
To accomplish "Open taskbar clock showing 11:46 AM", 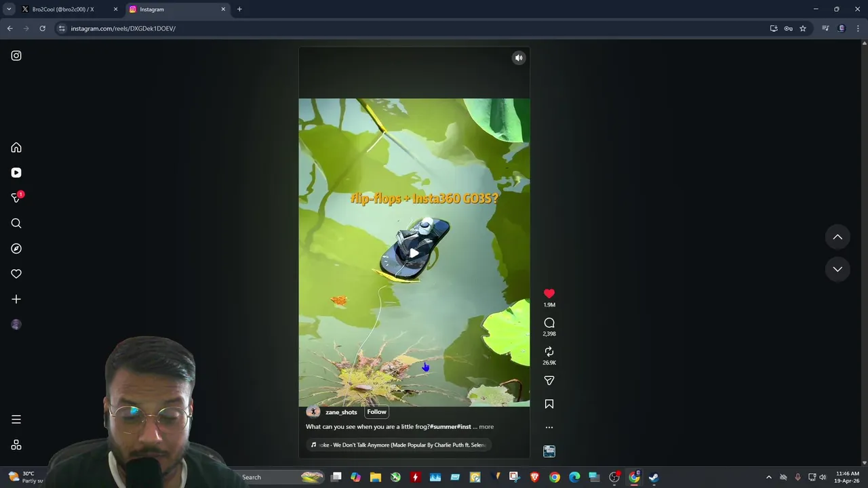I will click(x=848, y=477).
